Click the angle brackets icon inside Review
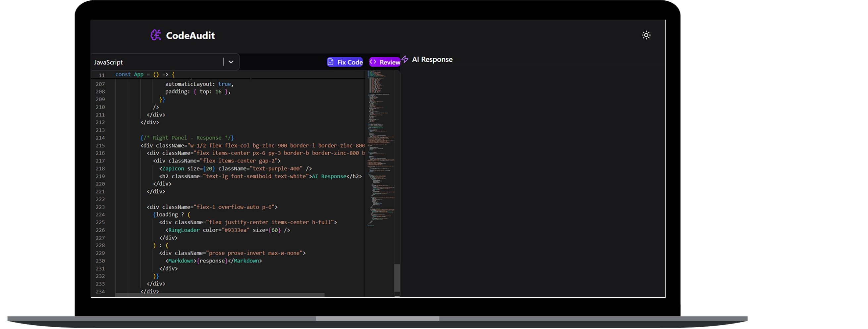868x329 pixels. (x=373, y=62)
